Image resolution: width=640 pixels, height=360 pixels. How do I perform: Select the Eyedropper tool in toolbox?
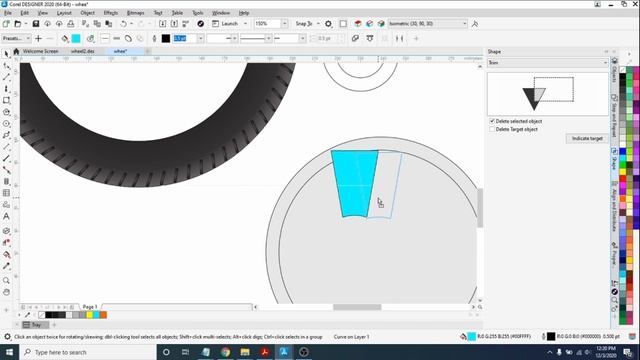(x=6, y=266)
